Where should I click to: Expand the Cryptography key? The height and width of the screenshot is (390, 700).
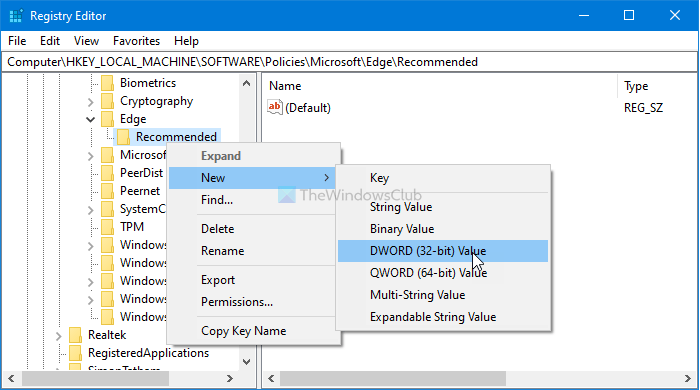click(91, 102)
